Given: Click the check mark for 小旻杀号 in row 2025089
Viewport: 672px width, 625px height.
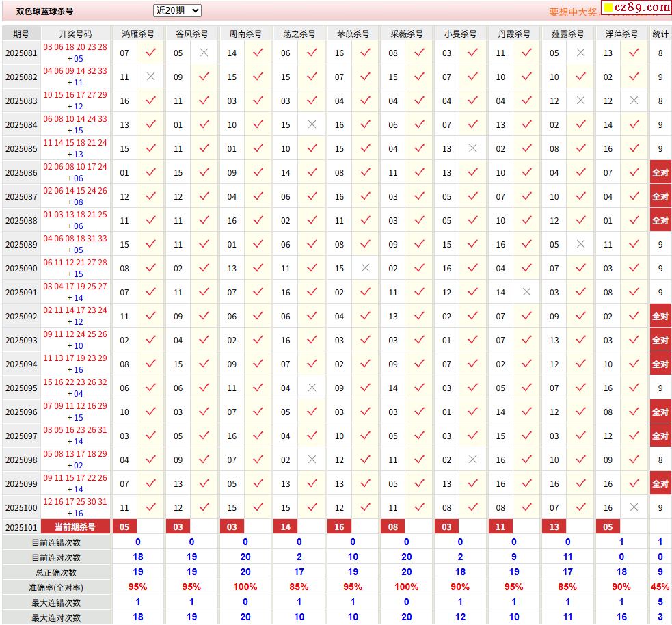Looking at the screenshot, I should [x=472, y=244].
